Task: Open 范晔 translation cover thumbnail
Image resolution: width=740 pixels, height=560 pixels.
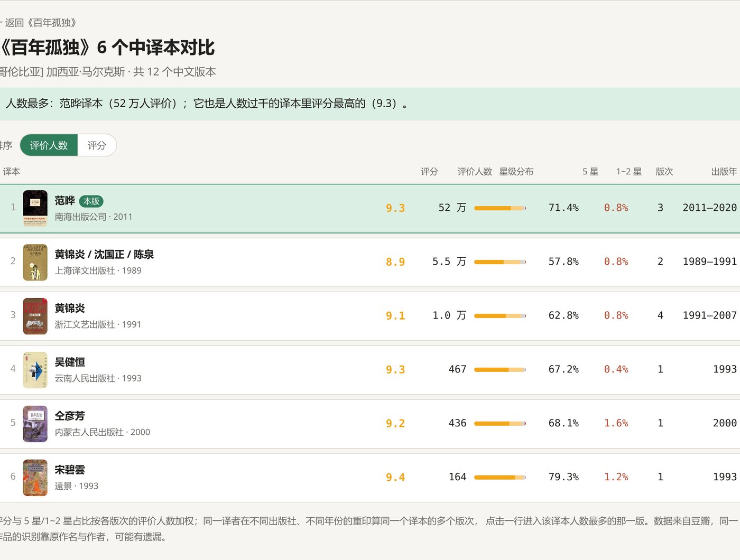Action: (35, 208)
